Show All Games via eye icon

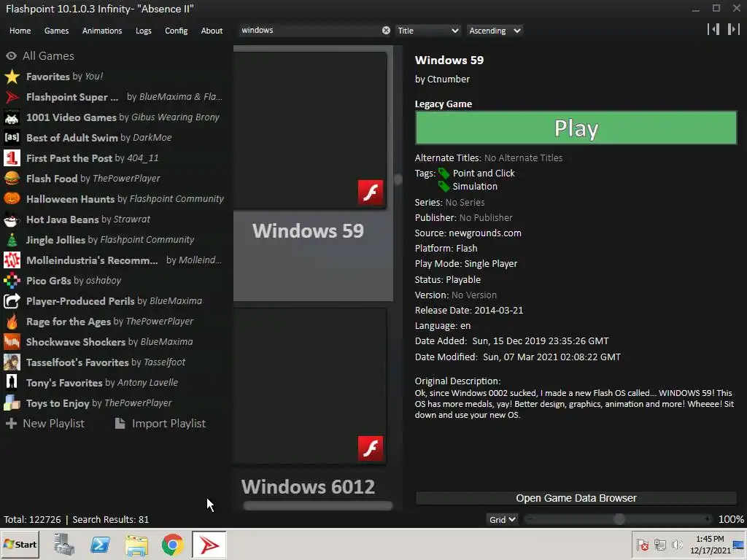click(11, 55)
